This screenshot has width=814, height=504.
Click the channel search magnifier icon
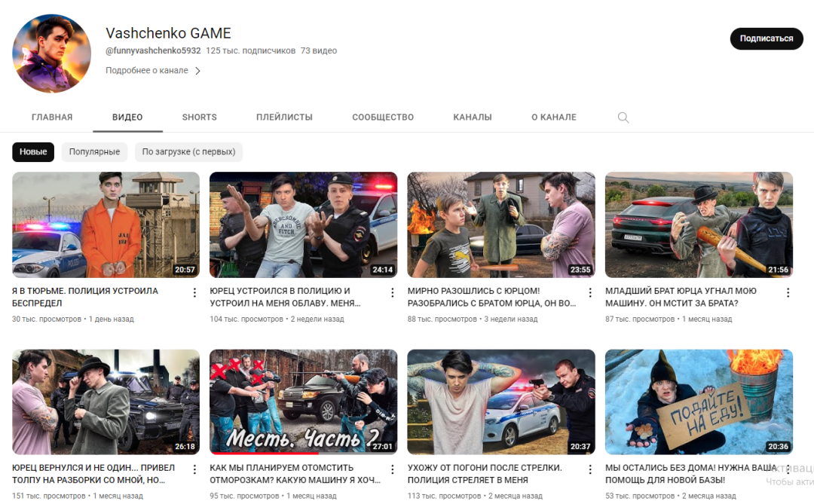(623, 118)
